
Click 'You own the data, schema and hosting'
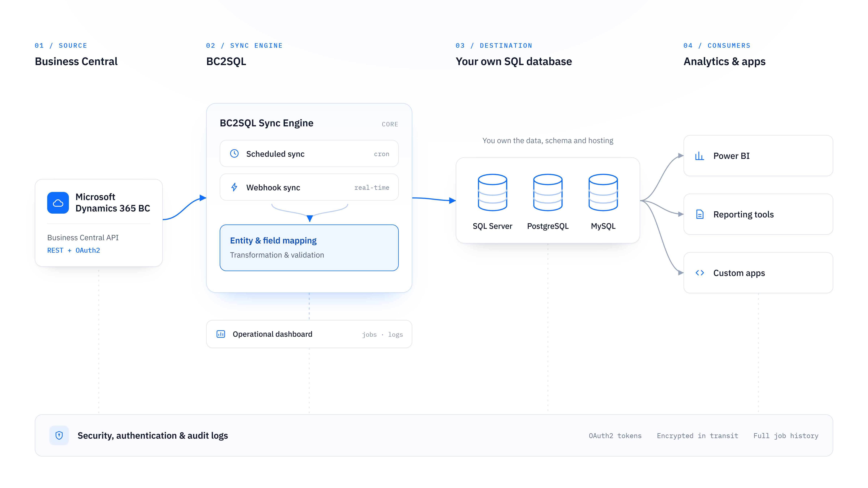point(548,141)
